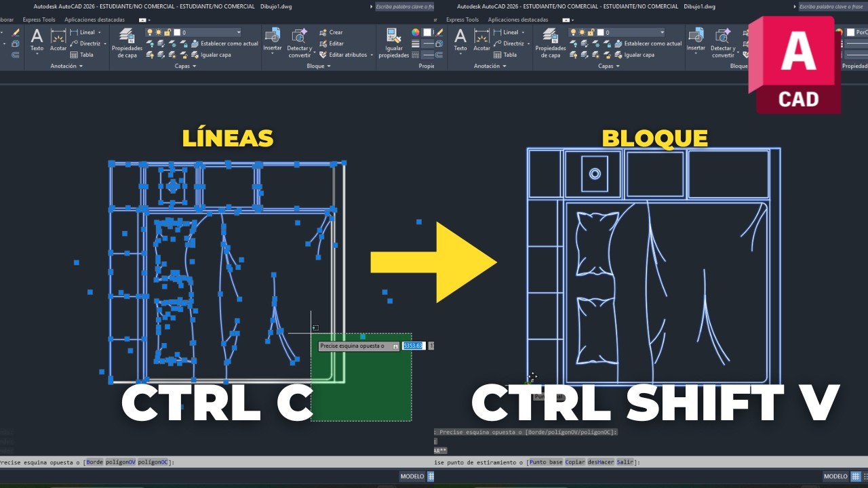The width and height of the screenshot is (868, 488).
Task: Choose the Borde command option
Action: coord(95,462)
